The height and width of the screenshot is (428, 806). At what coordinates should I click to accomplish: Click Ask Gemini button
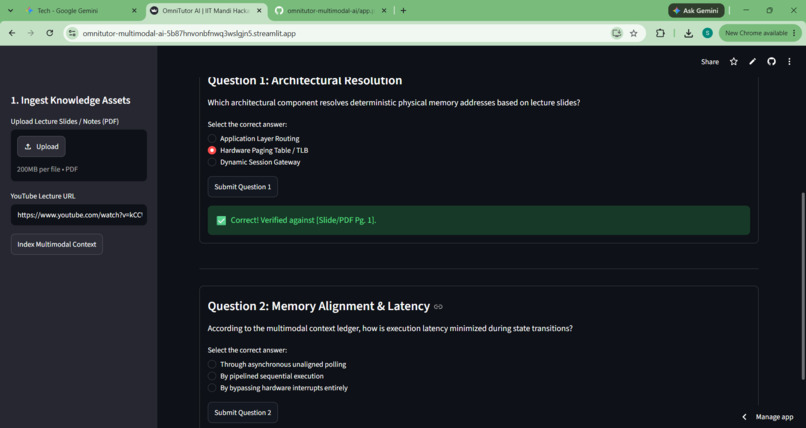(x=697, y=10)
